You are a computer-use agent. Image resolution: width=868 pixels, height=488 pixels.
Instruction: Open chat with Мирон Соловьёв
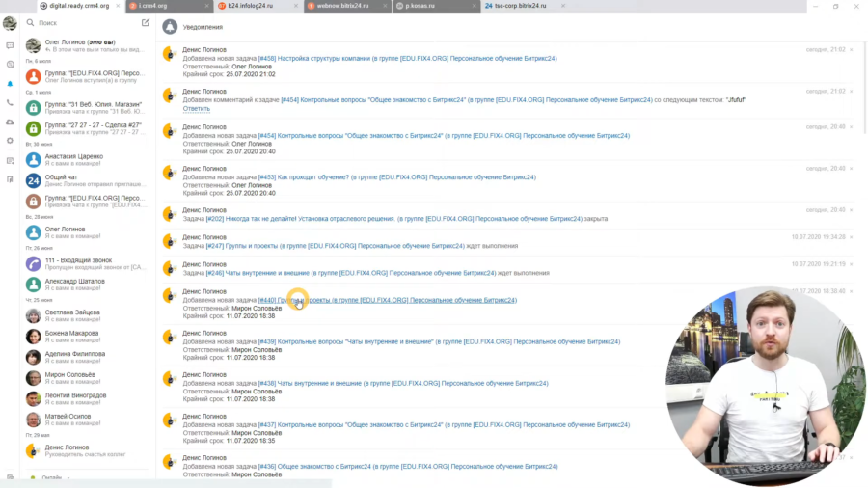[86, 378]
